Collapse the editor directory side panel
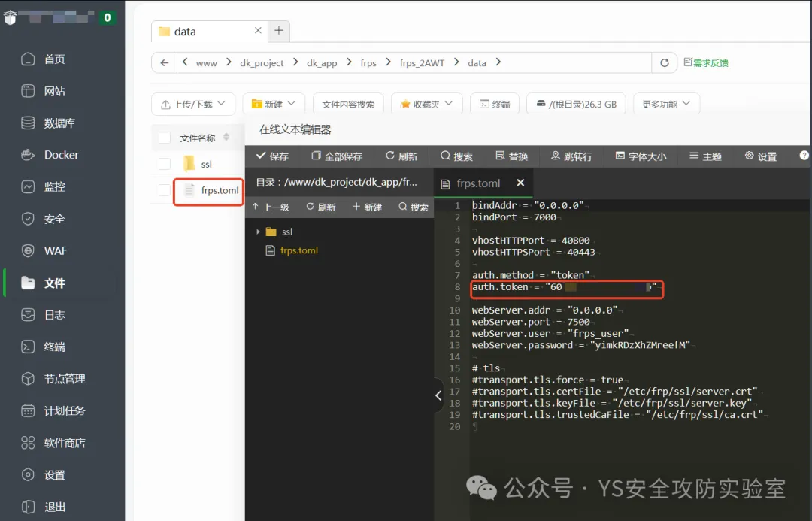812x521 pixels. point(438,395)
